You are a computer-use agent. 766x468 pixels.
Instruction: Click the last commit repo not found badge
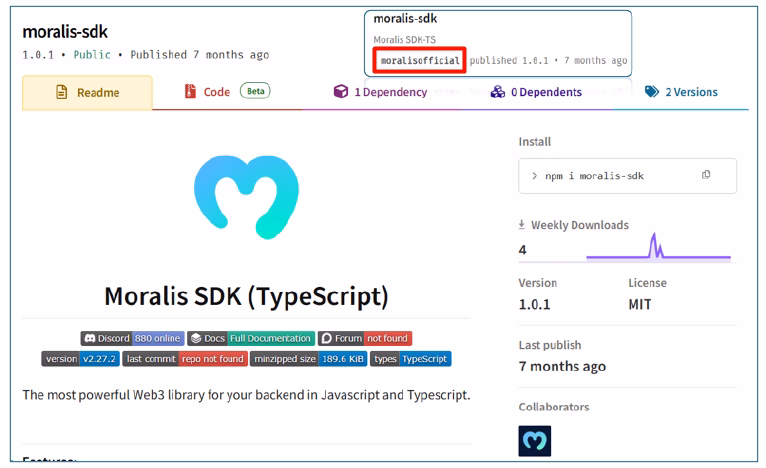[185, 359]
